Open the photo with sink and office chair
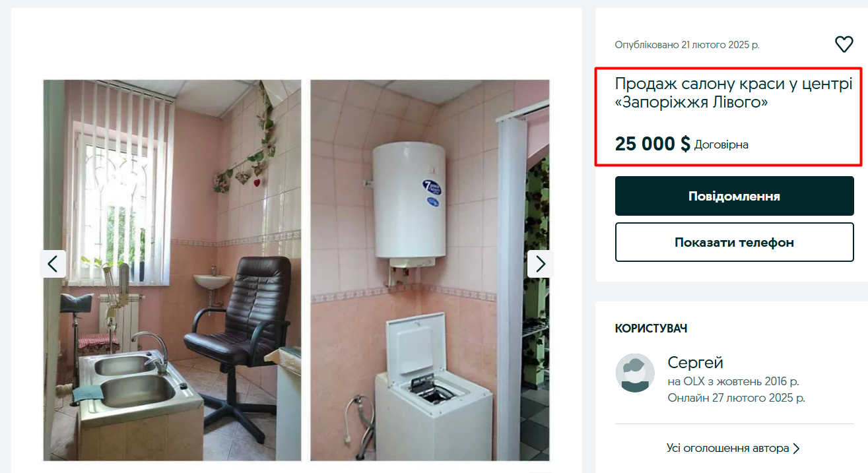 (172, 270)
